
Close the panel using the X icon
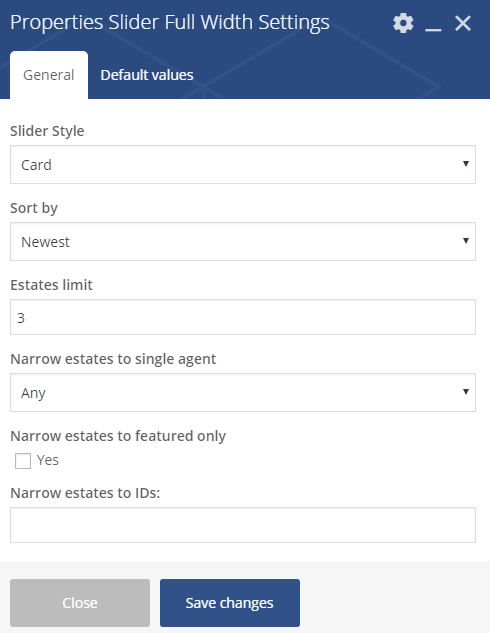(x=463, y=23)
